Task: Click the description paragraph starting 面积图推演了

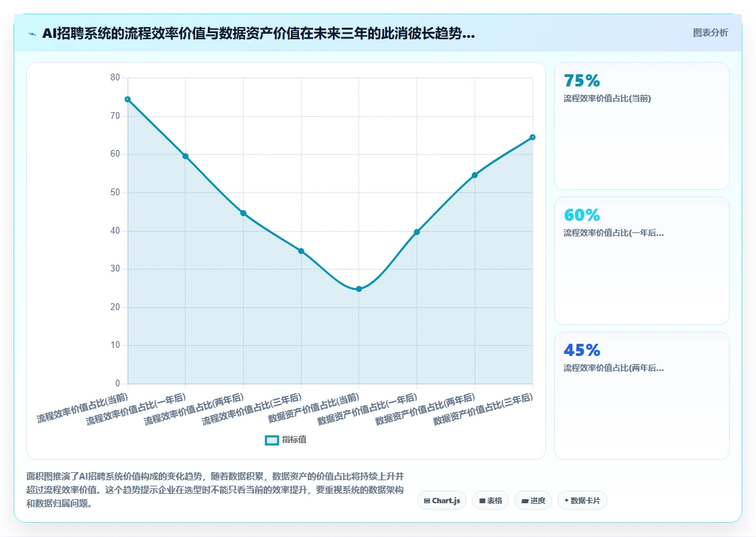Action: (215, 490)
